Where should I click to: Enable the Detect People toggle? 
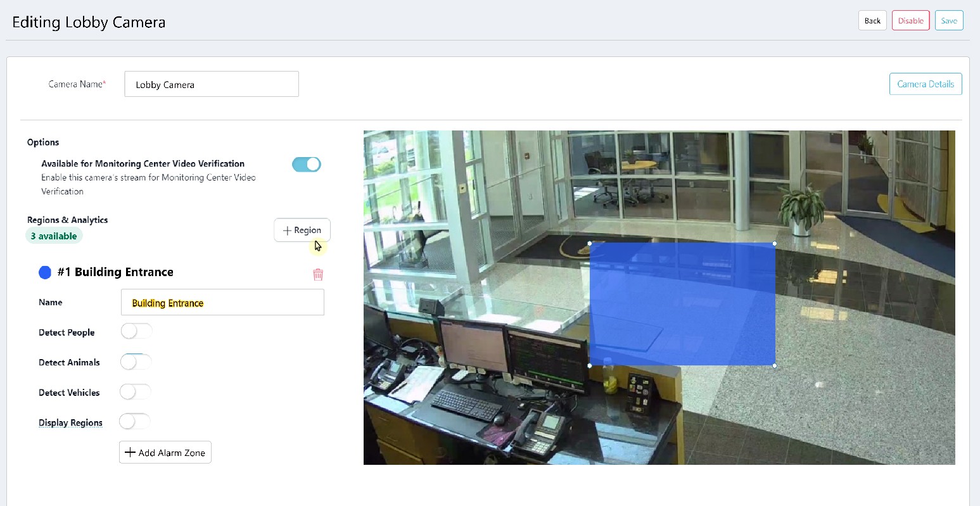click(136, 331)
